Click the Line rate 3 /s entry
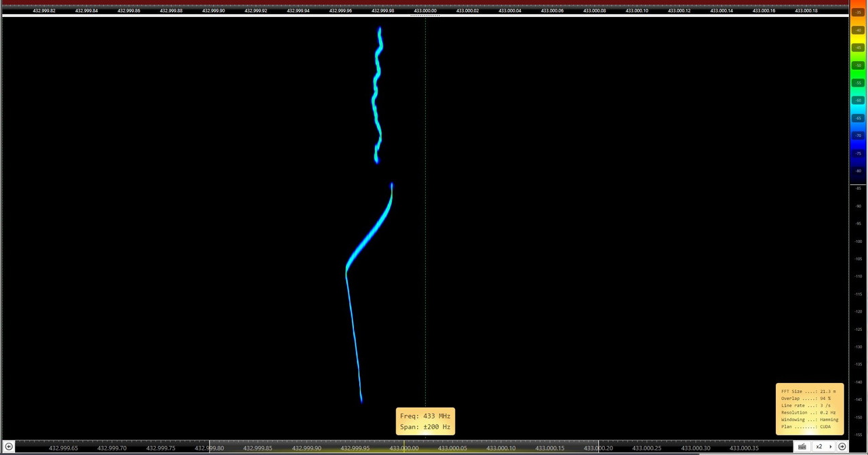Screen dimensions: 868x455 click(806, 405)
